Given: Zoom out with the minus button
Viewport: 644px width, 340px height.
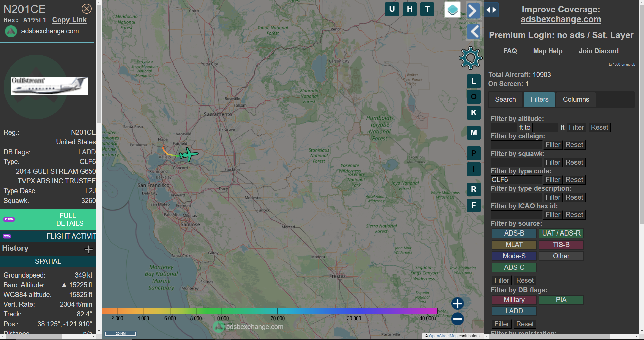Looking at the screenshot, I should point(457,319).
